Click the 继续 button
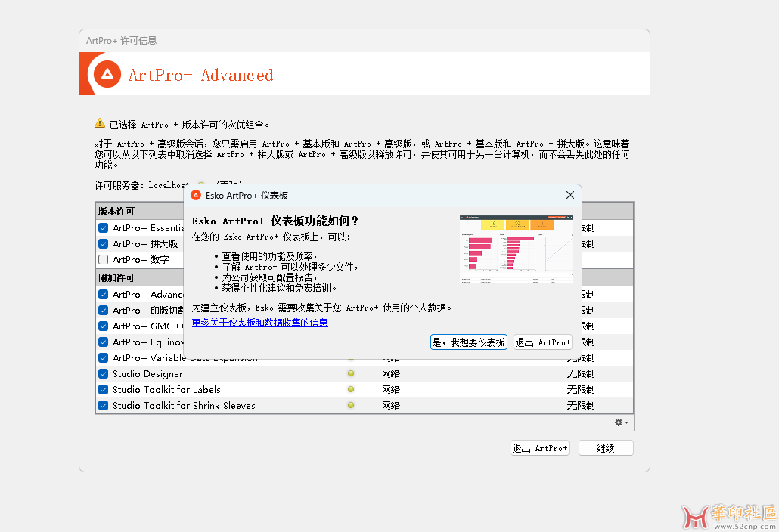The width and height of the screenshot is (779, 532). coord(606,448)
